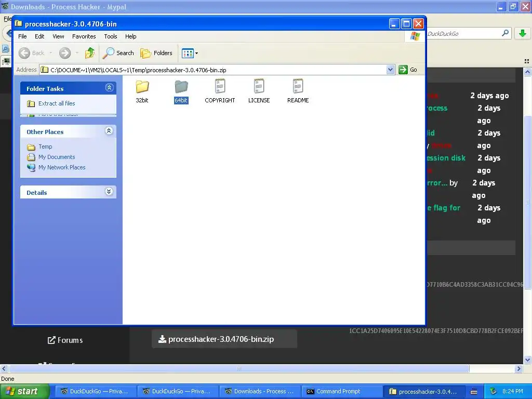Screen dimensions: 532x399
Task: Switch to Downloads - Process Hacker taskbar item
Action: 260,391
